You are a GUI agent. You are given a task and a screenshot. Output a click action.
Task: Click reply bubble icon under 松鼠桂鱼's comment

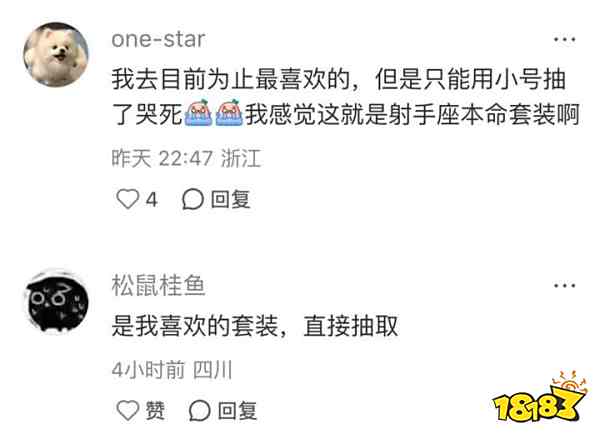[x=199, y=411]
